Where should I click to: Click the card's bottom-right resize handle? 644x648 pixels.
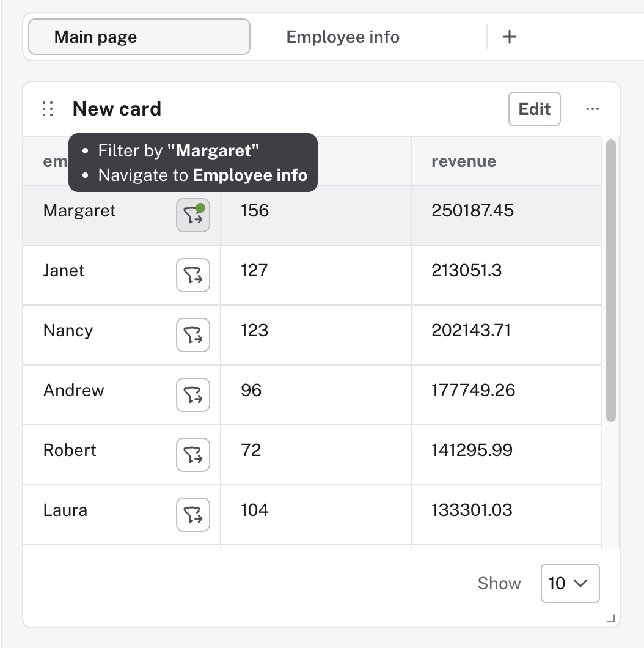point(610,619)
